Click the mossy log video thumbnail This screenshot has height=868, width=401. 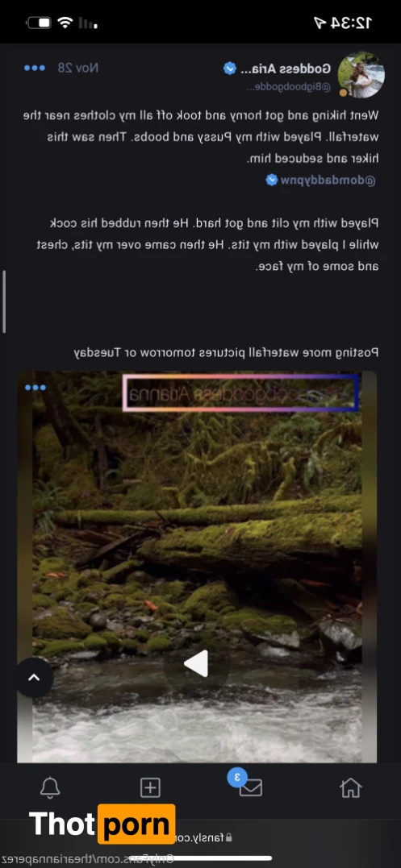(197, 567)
